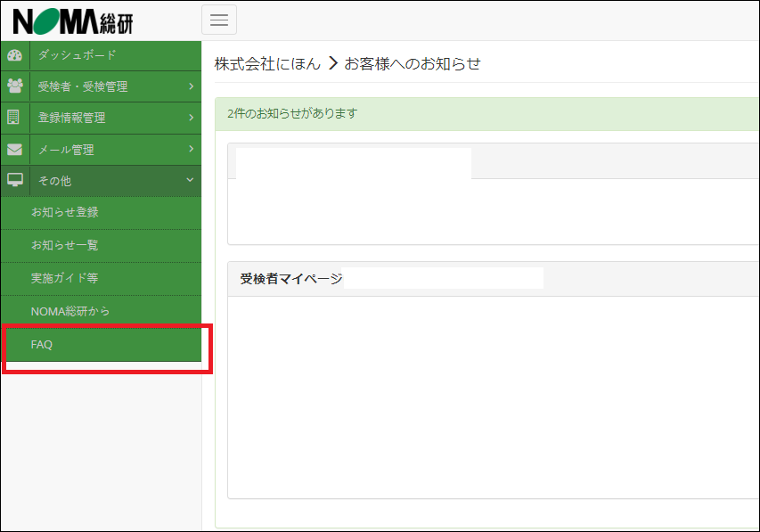Click the dashboard gauge icon in sidebar
The image size is (760, 532).
(x=14, y=54)
